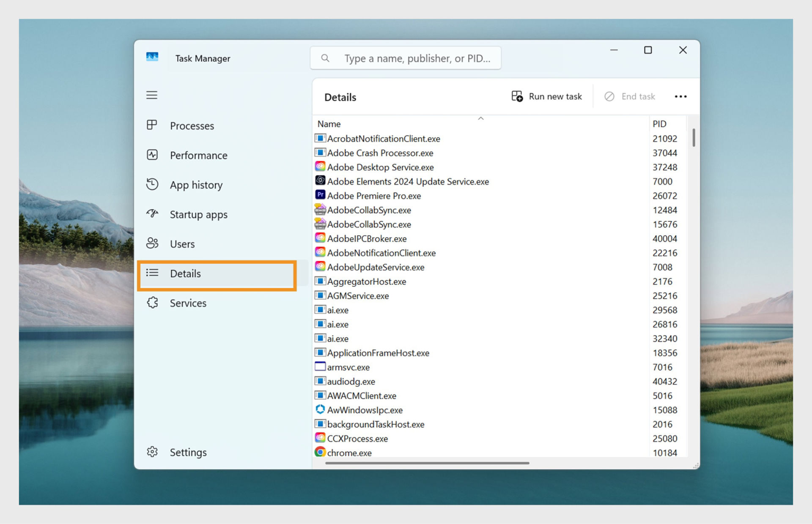Click PID value 10184
Viewport: 812px width, 524px height.
pyautogui.click(x=665, y=453)
